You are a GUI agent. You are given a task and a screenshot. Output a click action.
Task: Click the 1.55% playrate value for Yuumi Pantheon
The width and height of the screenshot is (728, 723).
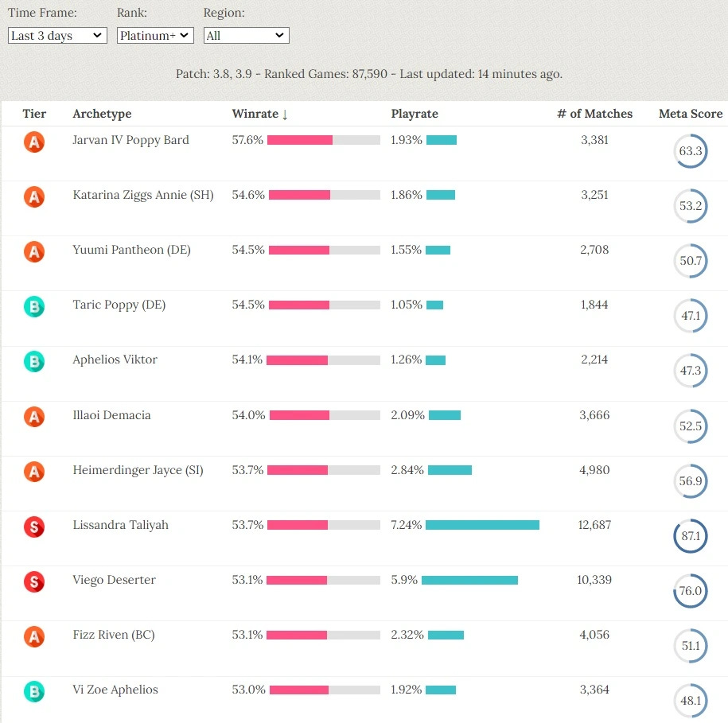click(407, 250)
